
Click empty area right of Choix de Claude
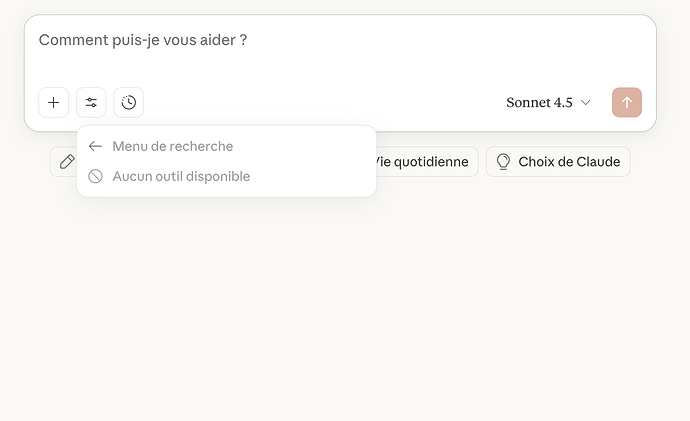point(658,161)
